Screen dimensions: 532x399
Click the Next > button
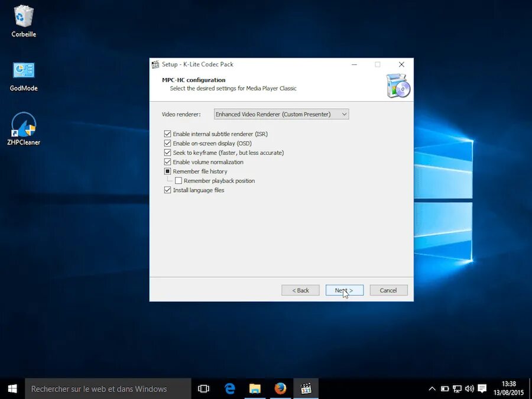(x=345, y=290)
